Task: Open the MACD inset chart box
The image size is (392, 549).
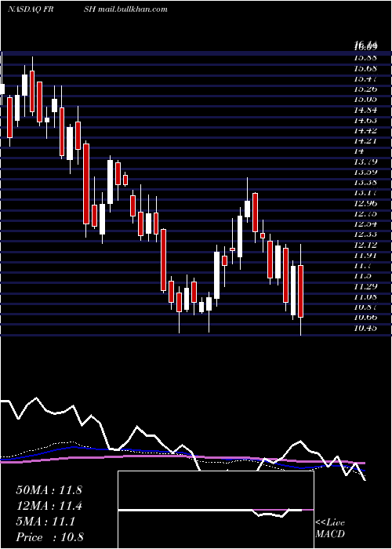Action: (x=216, y=510)
